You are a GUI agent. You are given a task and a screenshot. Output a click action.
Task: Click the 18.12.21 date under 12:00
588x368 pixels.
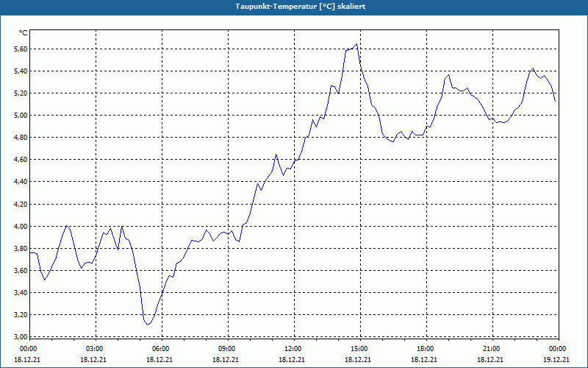[292, 360]
